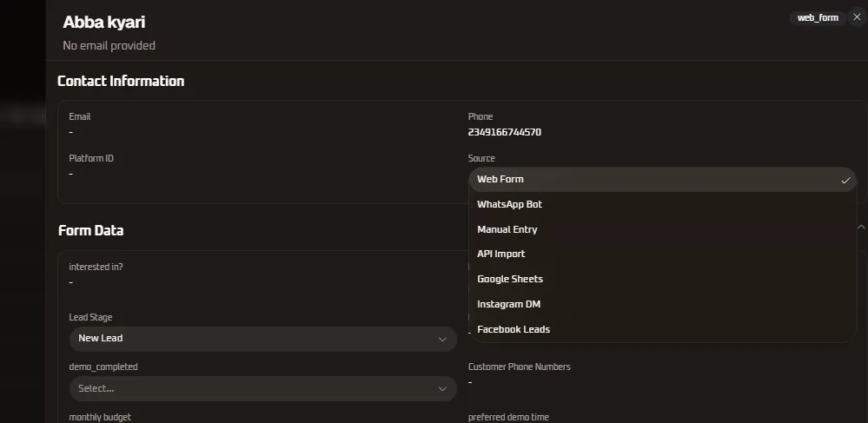
Task: Choose Google Sheets as source
Action: 663,279
